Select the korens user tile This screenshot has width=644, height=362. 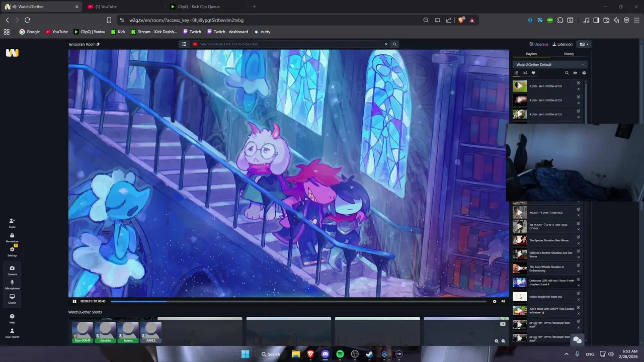(x=128, y=332)
